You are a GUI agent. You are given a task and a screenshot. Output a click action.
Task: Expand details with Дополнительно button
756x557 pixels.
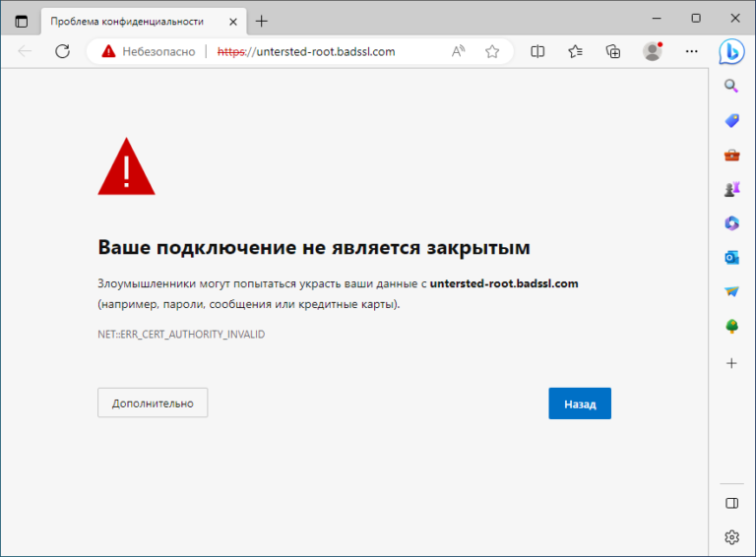153,402
